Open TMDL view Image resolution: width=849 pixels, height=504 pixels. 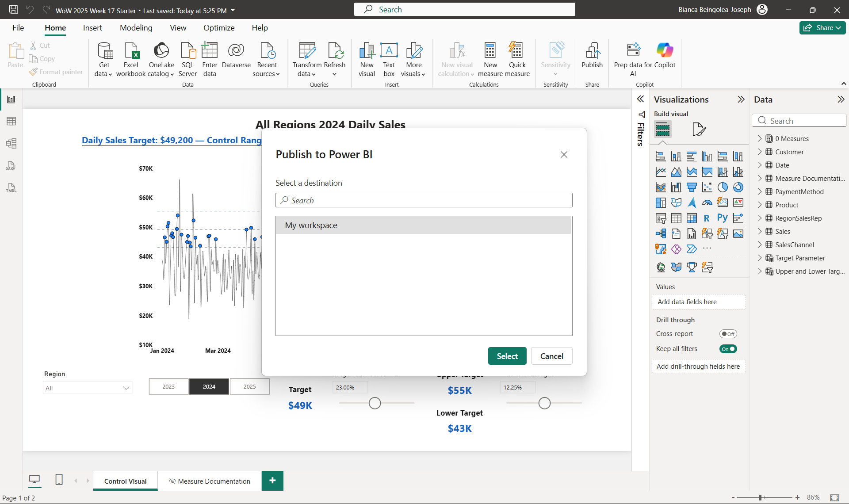coord(11,188)
